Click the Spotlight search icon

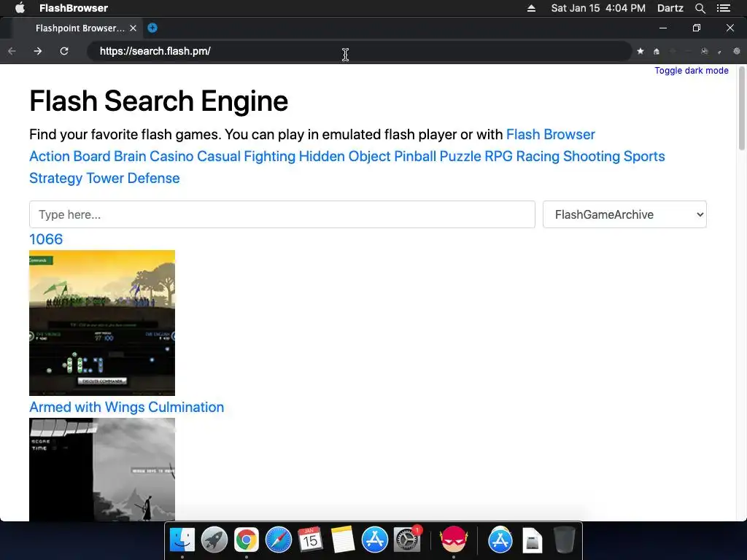coord(700,8)
